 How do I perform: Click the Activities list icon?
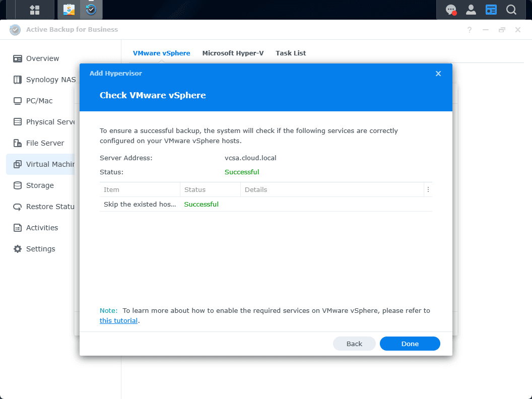[x=17, y=228]
